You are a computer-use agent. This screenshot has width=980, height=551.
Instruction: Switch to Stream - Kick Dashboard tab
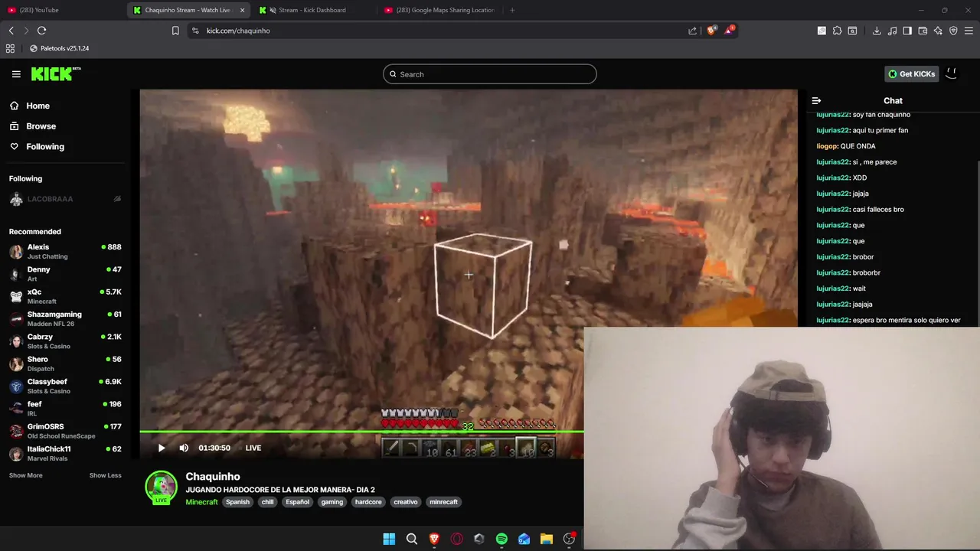pos(312,10)
